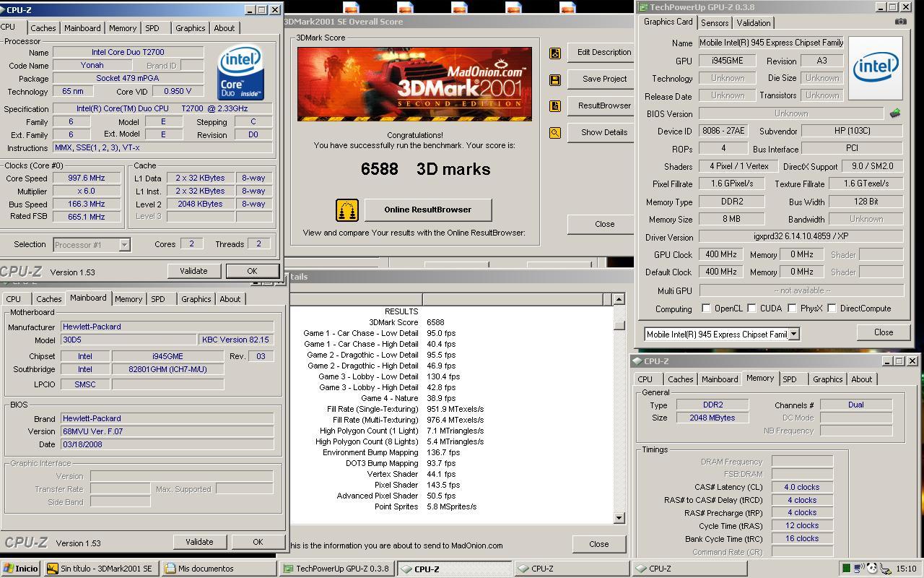
Task: Click the Driver Version field in GPU-Z
Action: [801, 237]
